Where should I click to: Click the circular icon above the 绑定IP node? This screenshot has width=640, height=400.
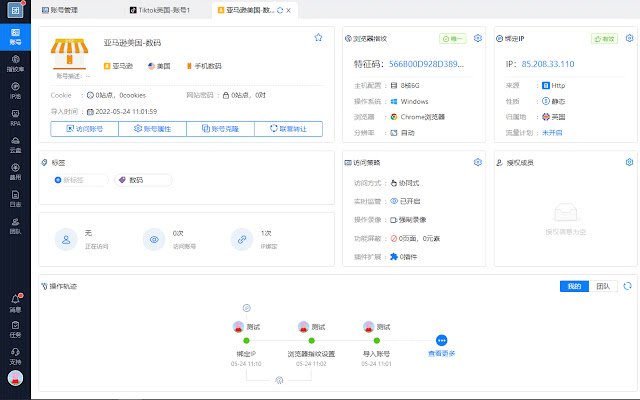(x=247, y=308)
